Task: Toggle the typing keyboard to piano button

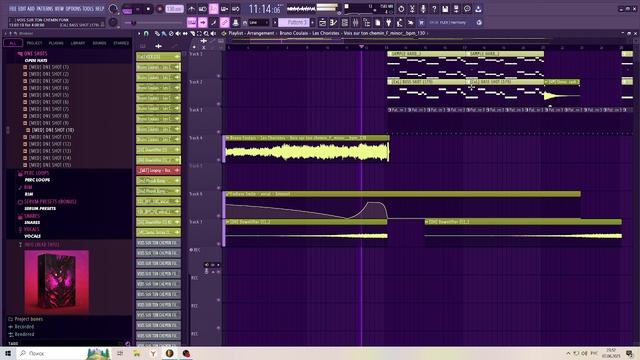Action: (x=191, y=22)
